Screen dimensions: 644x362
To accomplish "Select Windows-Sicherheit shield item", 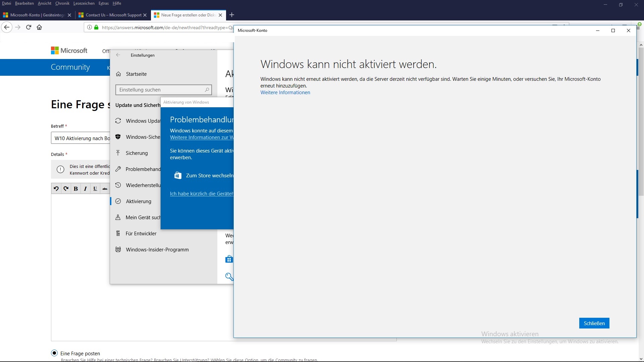I will click(138, 137).
